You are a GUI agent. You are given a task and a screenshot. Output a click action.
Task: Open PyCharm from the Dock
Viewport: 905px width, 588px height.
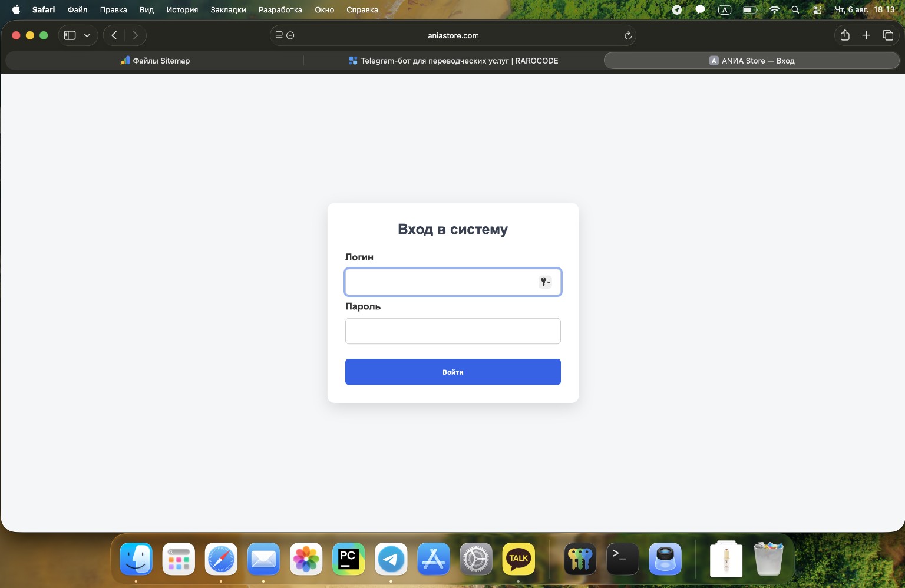tap(348, 559)
